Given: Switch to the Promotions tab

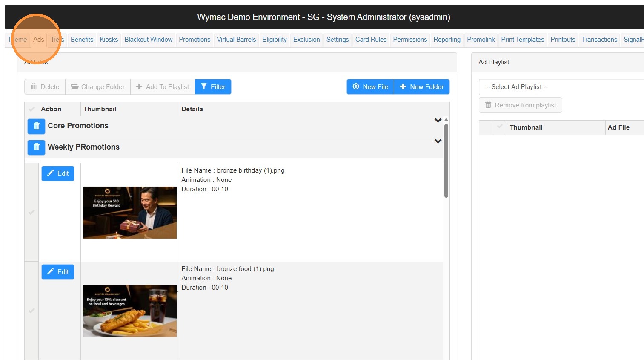Looking at the screenshot, I should click(195, 40).
